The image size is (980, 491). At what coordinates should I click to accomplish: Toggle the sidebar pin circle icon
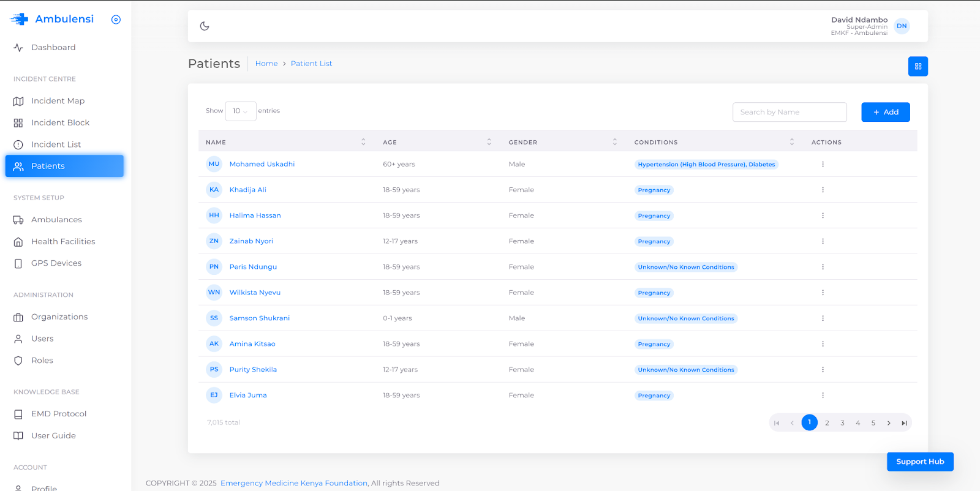[116, 20]
